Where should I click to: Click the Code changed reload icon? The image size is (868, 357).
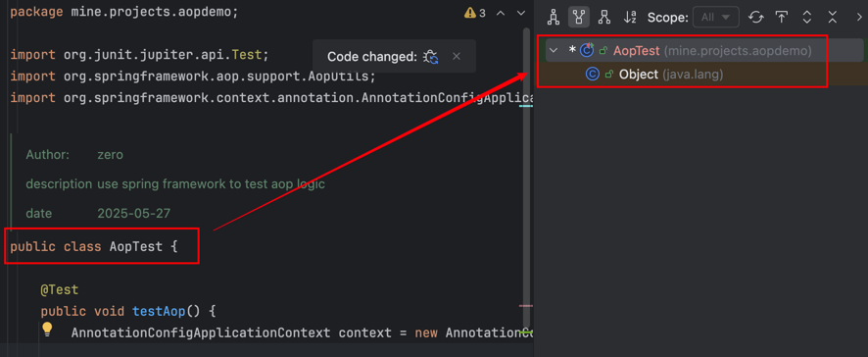point(431,57)
